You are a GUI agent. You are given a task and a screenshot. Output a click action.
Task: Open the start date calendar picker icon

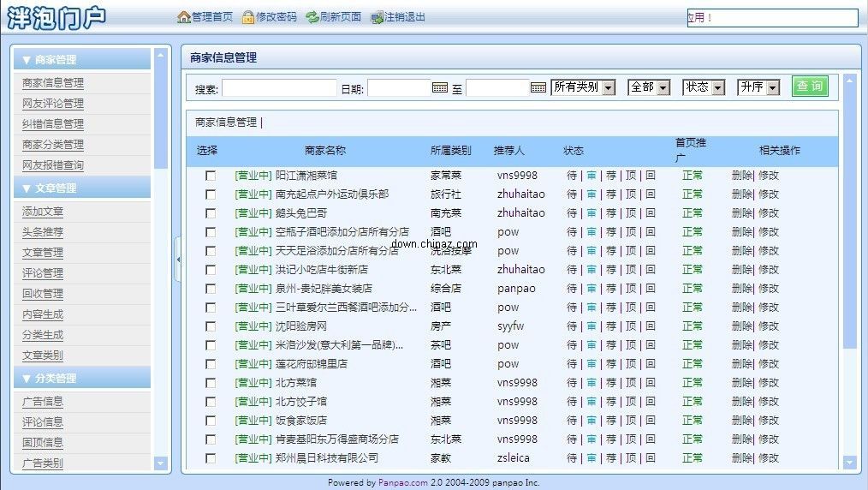click(x=439, y=87)
